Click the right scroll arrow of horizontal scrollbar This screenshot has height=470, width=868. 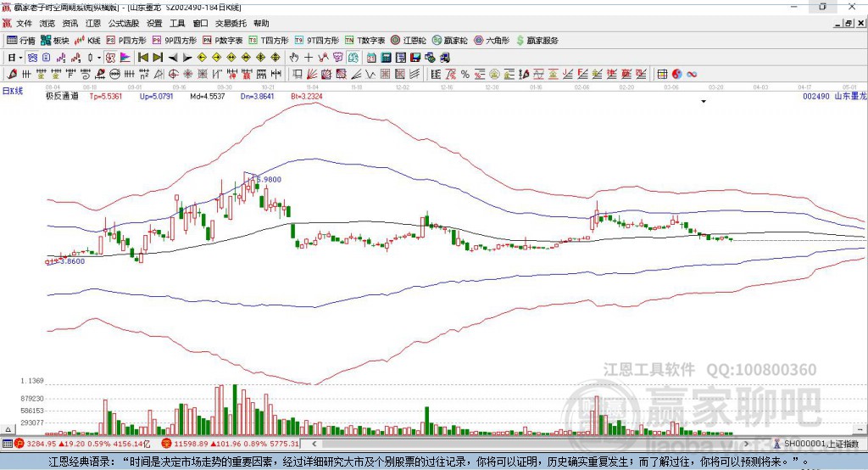pos(746,444)
